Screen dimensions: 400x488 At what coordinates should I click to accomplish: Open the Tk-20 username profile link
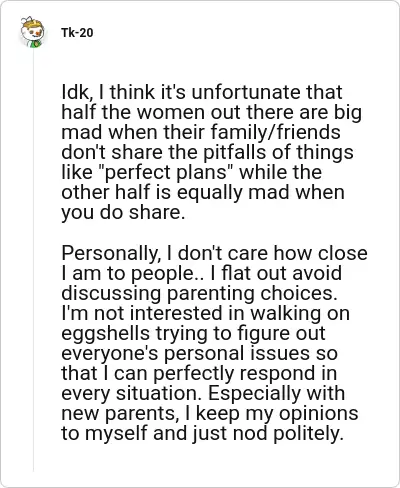77,33
